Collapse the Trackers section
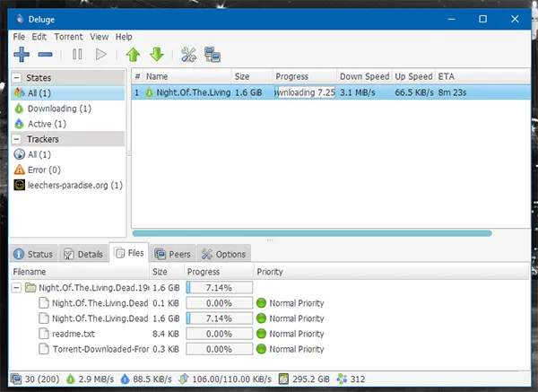Screen dimensions: 538x392 click(x=16, y=139)
